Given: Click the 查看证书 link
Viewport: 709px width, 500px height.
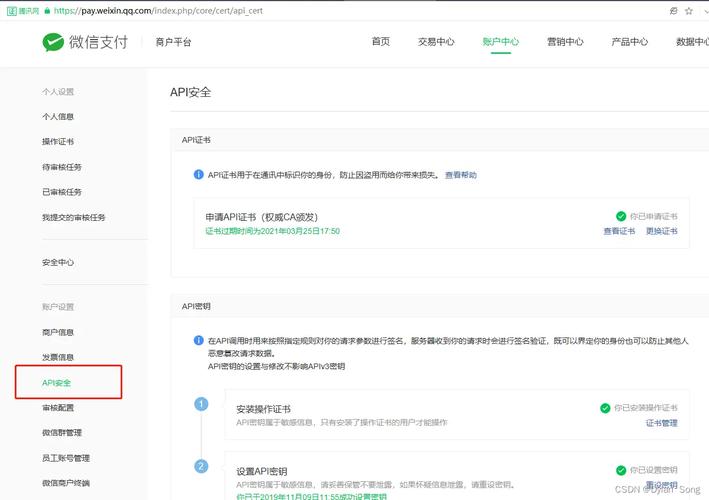Looking at the screenshot, I should tap(619, 231).
